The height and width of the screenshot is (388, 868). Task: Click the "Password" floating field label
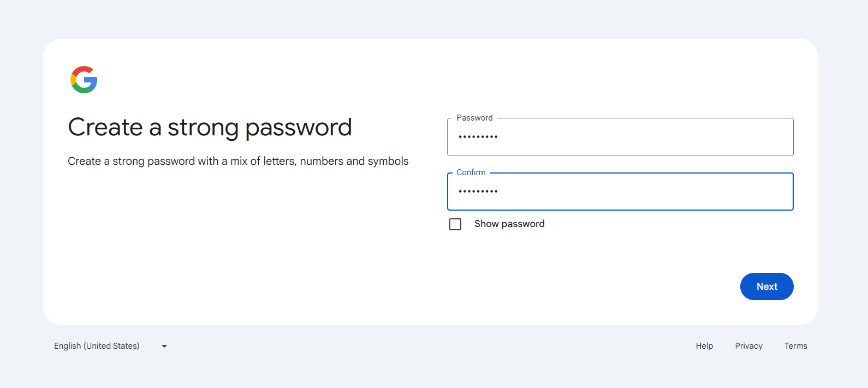(474, 118)
